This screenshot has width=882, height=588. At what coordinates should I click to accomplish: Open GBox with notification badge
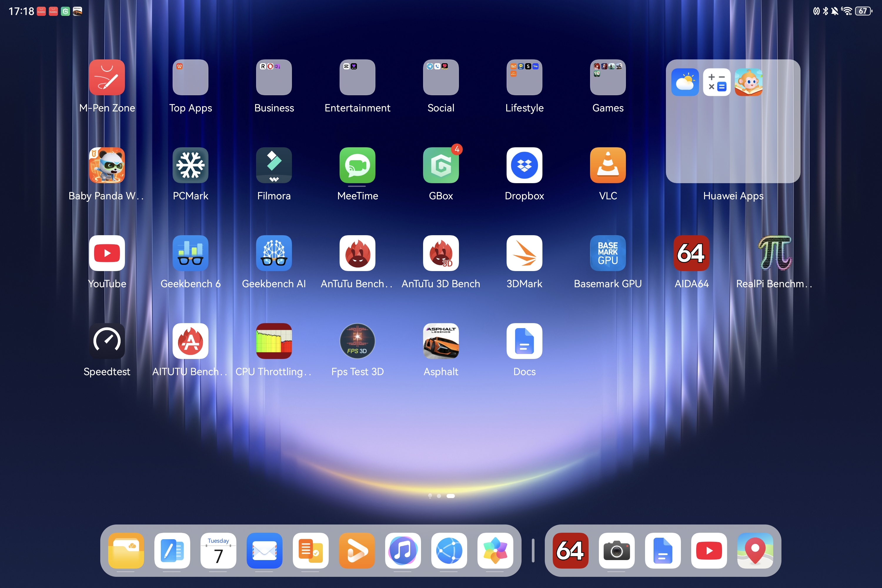tap(441, 165)
